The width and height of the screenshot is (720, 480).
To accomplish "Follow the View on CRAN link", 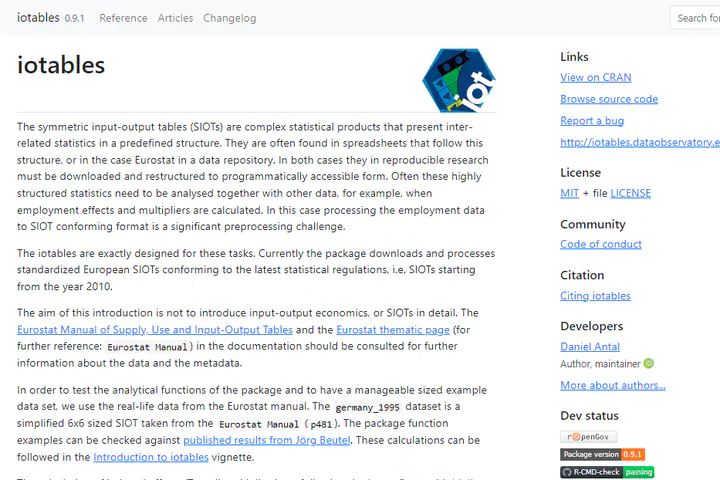I will click(595, 77).
